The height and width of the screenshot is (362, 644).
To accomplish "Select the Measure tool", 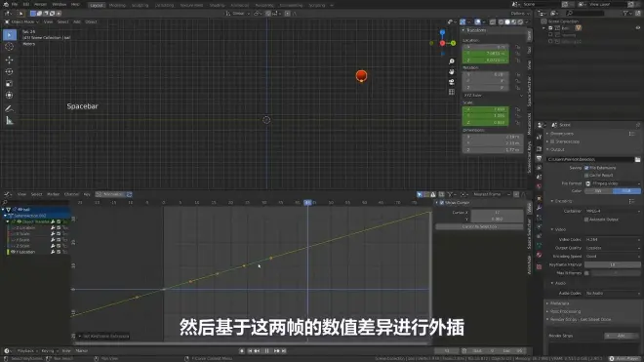I will [9, 121].
